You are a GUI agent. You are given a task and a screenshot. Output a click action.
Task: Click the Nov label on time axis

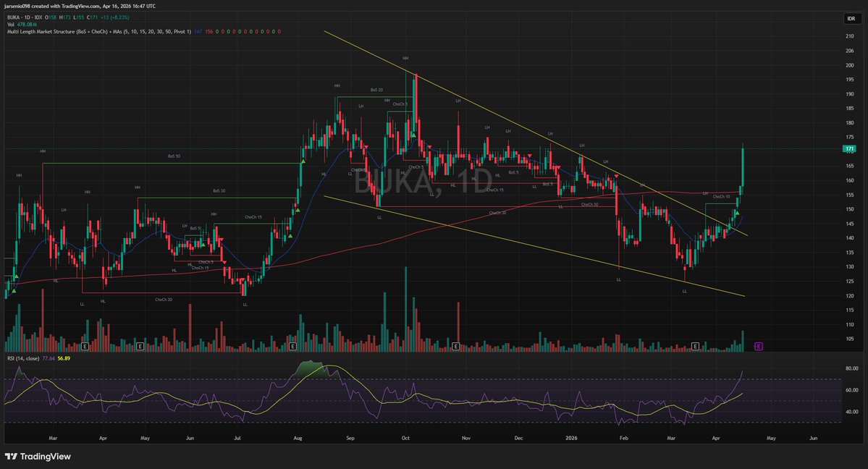tap(465, 438)
